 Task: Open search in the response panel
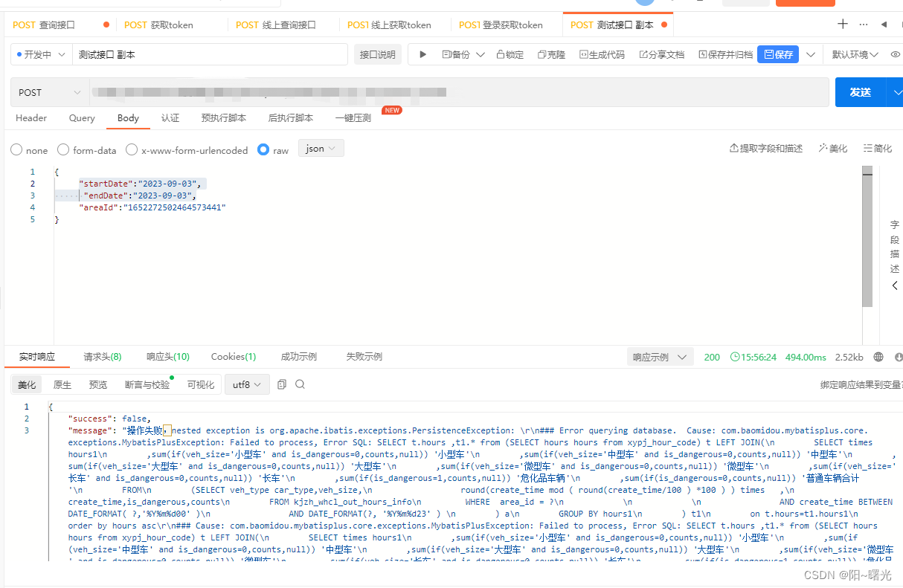tap(301, 384)
